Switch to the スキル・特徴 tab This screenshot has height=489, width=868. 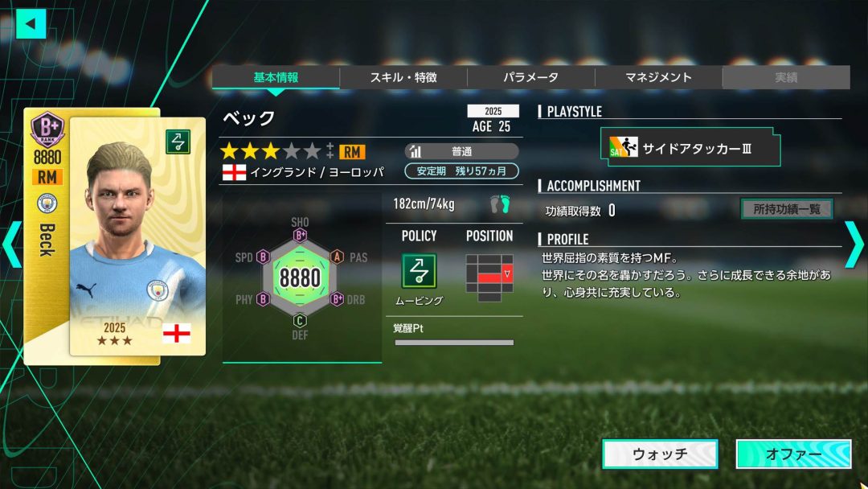[403, 77]
